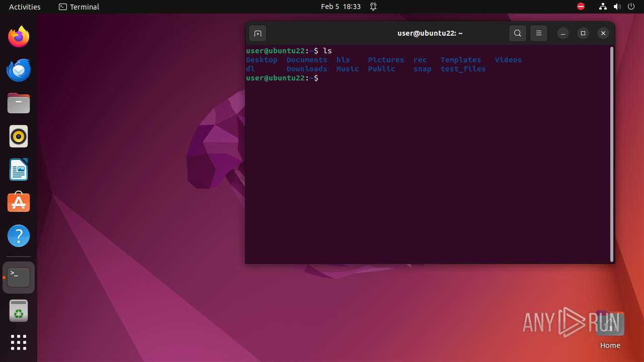Click the Pictures directory name
This screenshot has width=644, height=362.
[x=386, y=60]
